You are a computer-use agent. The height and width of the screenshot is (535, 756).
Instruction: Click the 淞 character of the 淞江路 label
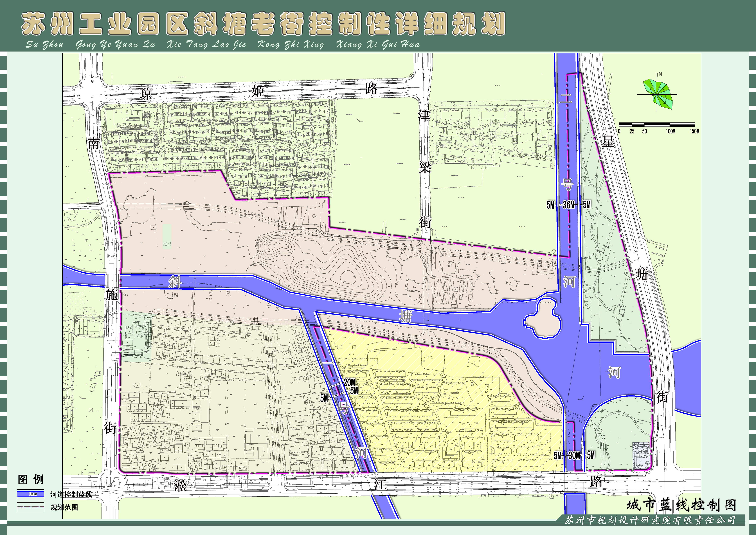[x=180, y=486]
